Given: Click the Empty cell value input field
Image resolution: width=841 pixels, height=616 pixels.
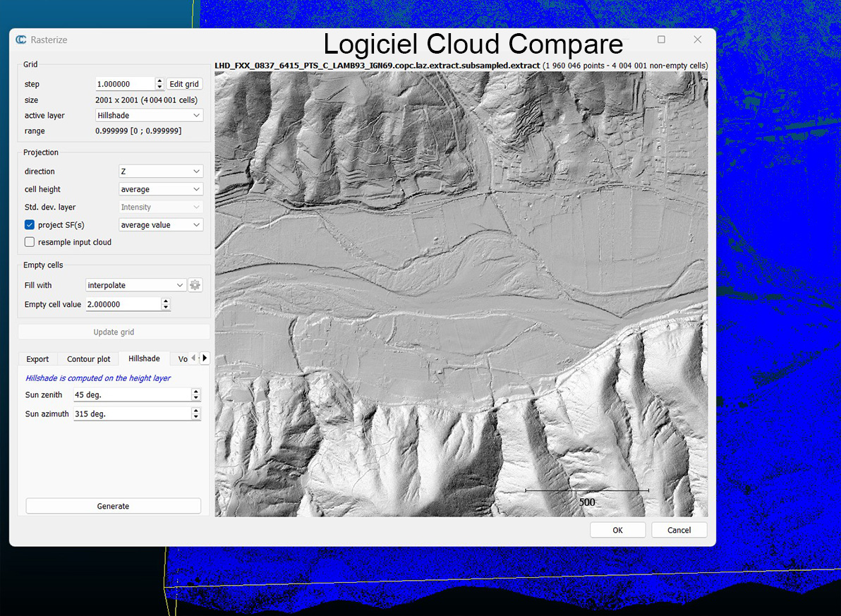Looking at the screenshot, I should (123, 304).
